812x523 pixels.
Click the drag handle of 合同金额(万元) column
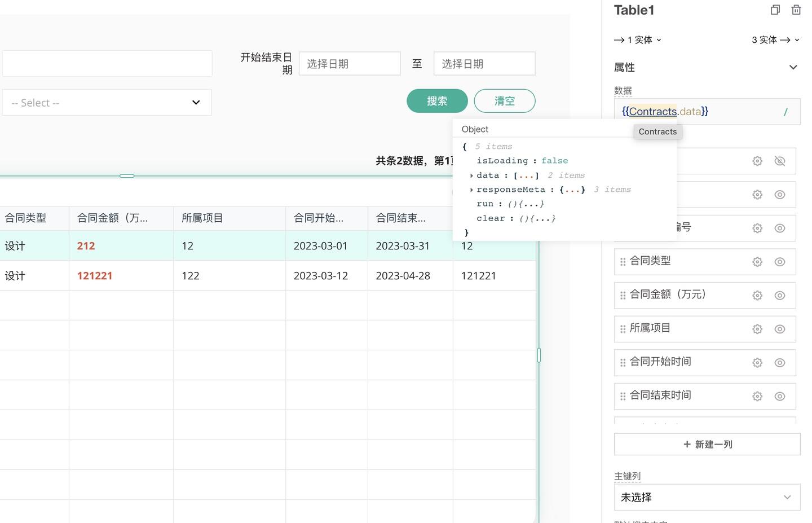coord(623,296)
